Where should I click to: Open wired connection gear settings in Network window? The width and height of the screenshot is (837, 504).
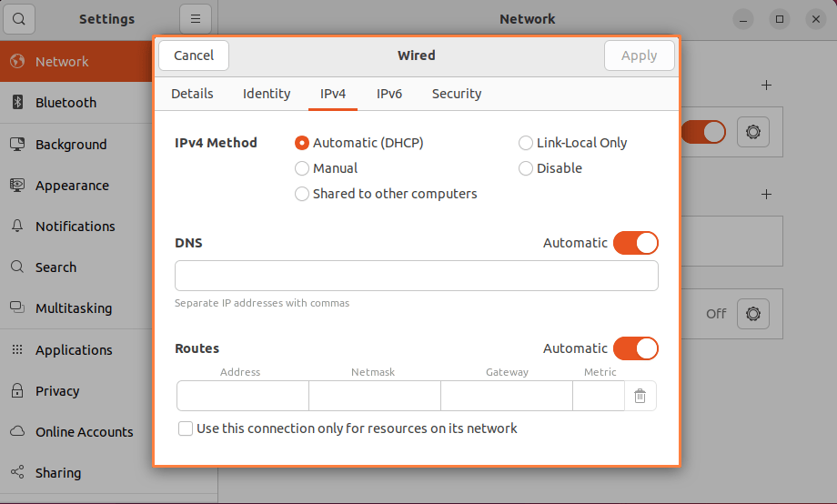[x=753, y=132]
